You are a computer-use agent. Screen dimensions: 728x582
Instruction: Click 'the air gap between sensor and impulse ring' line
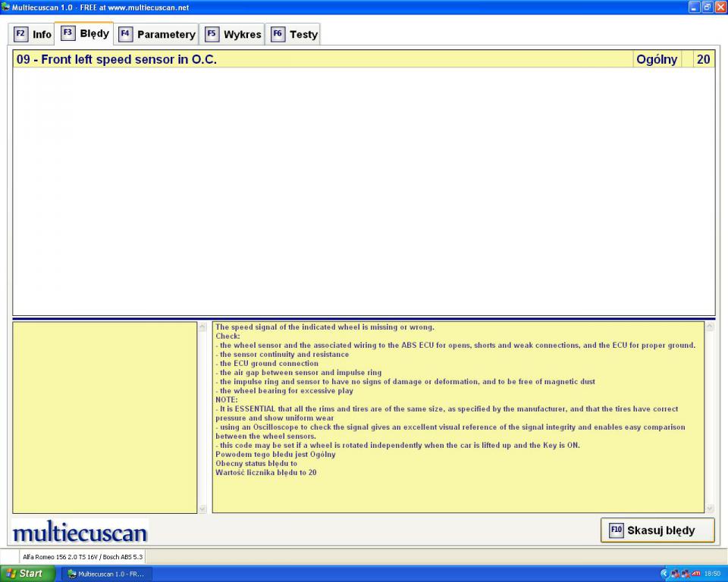(x=299, y=373)
